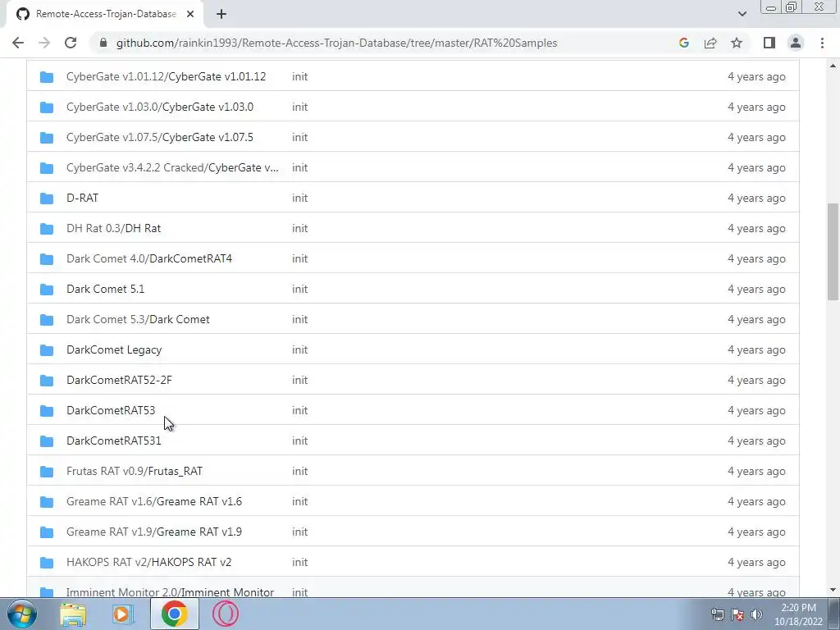Select the Remote-Access-Trojan-Database browser tab

(x=105, y=14)
